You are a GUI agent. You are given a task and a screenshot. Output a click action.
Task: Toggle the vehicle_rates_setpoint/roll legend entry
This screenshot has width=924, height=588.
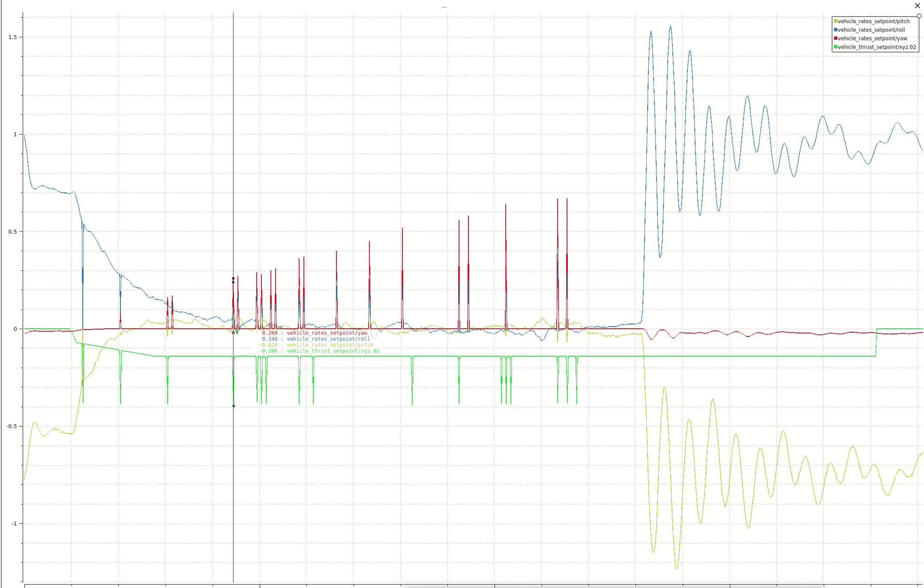[869, 30]
